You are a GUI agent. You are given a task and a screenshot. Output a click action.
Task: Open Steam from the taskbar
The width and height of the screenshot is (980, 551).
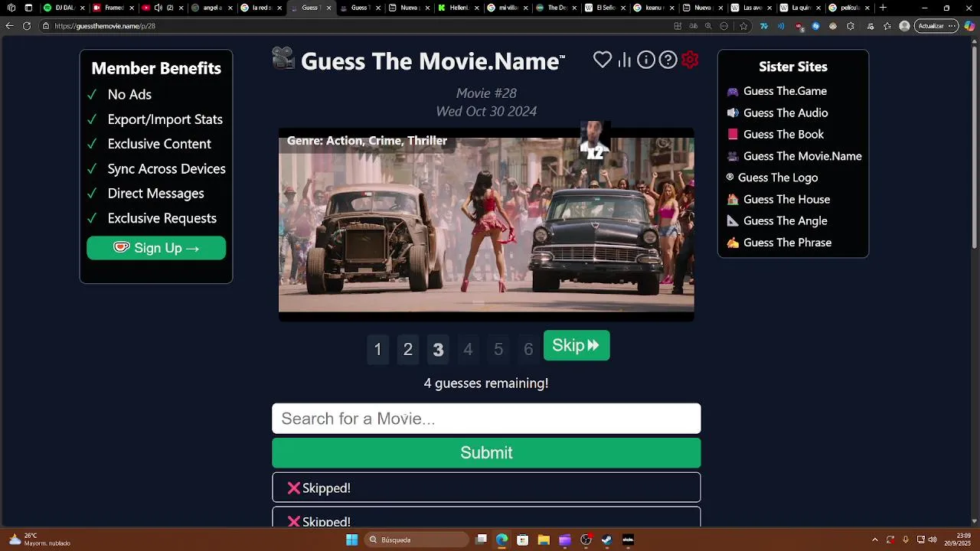606,540
